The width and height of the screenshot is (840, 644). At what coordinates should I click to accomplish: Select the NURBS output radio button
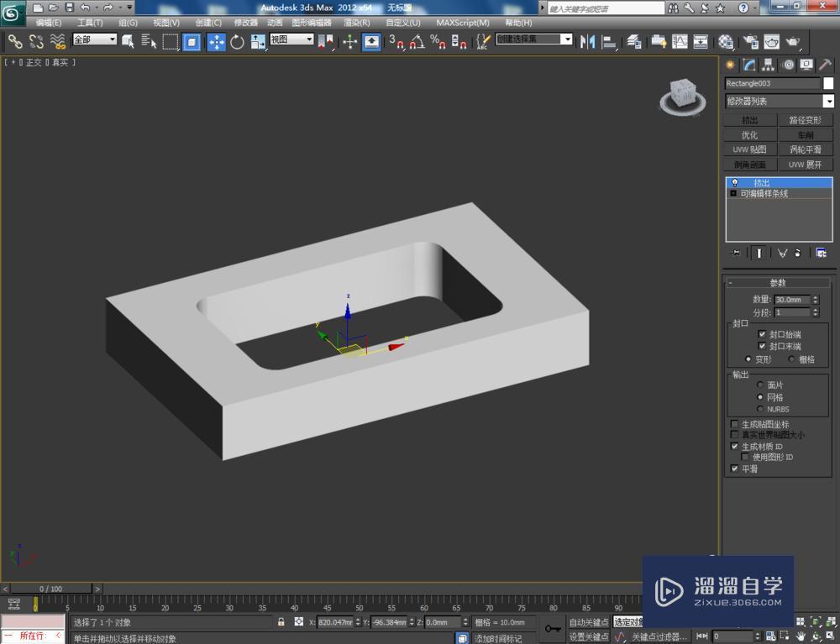(759, 409)
